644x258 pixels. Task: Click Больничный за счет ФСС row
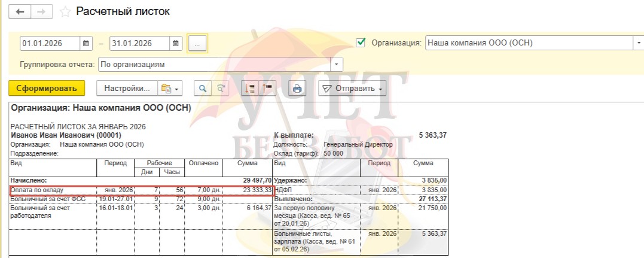tap(141, 199)
